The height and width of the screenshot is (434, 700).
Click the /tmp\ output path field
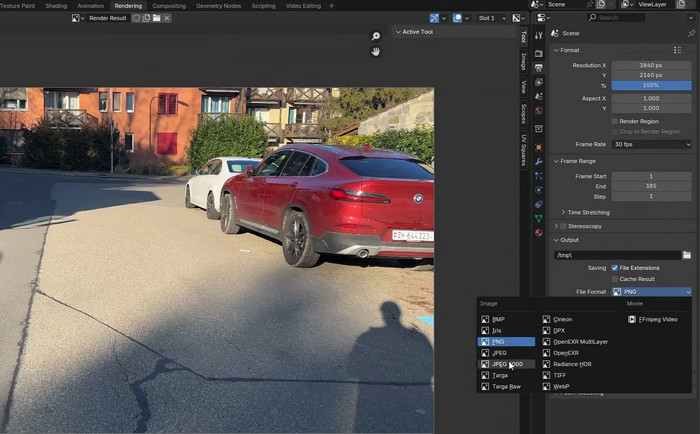click(617, 255)
